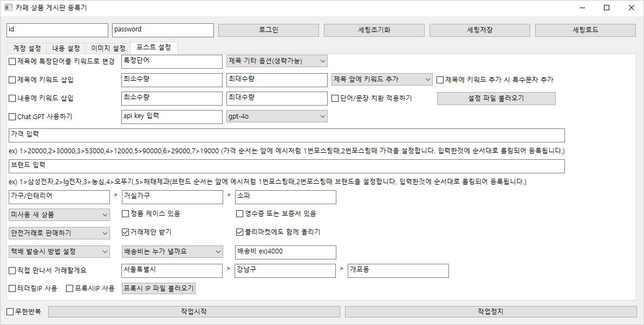
Task: Select the 내용 설정 tab
Action: [x=66, y=48]
